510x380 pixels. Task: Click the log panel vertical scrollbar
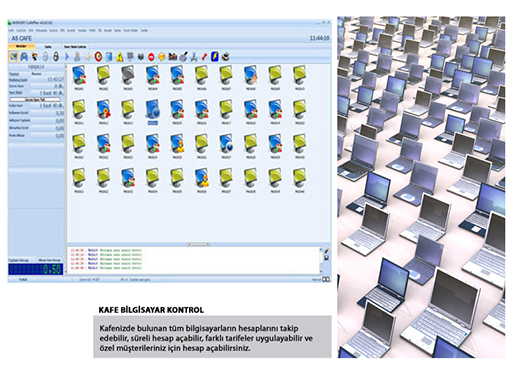[321, 260]
